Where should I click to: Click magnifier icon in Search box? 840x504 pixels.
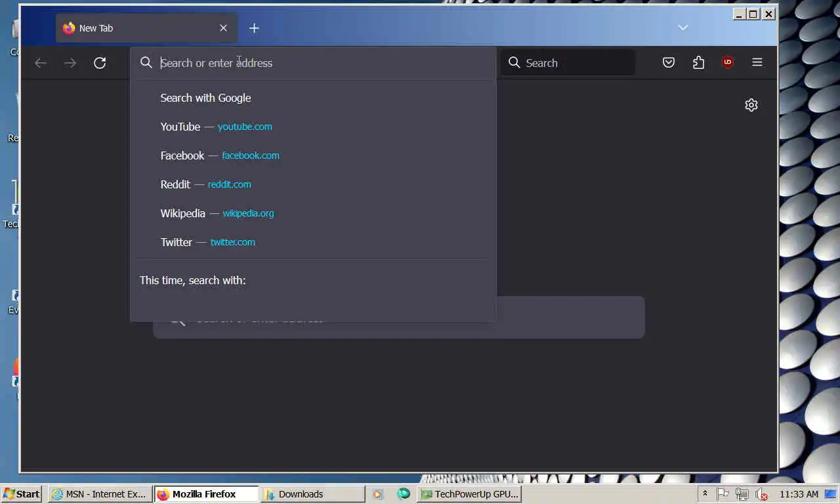[x=514, y=63]
